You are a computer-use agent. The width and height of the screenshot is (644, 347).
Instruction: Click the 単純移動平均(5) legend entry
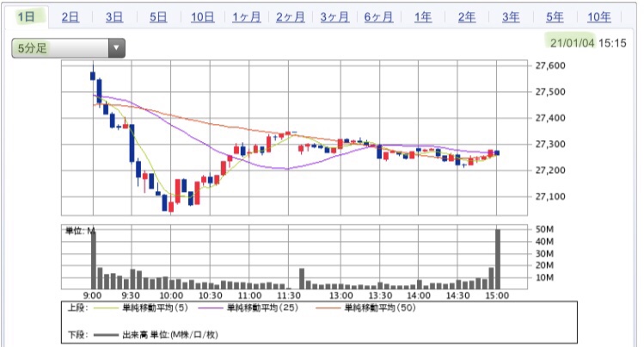(x=156, y=308)
